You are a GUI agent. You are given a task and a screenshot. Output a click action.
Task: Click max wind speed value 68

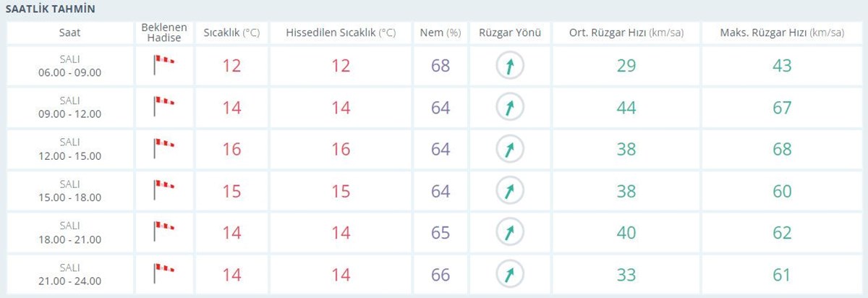tap(782, 150)
